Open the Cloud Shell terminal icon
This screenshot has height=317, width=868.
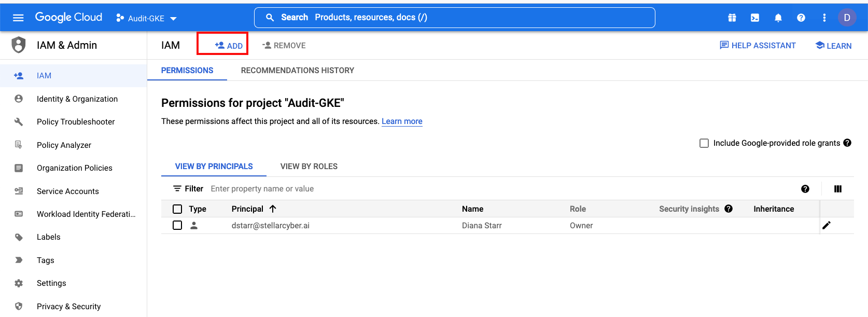click(x=755, y=18)
